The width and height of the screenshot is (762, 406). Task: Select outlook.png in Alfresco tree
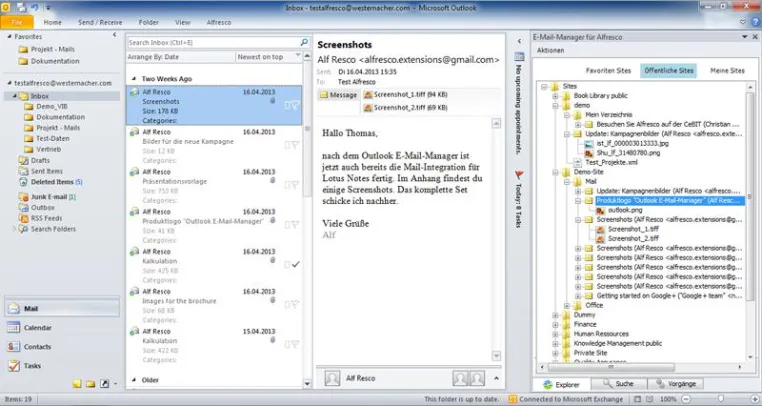624,210
